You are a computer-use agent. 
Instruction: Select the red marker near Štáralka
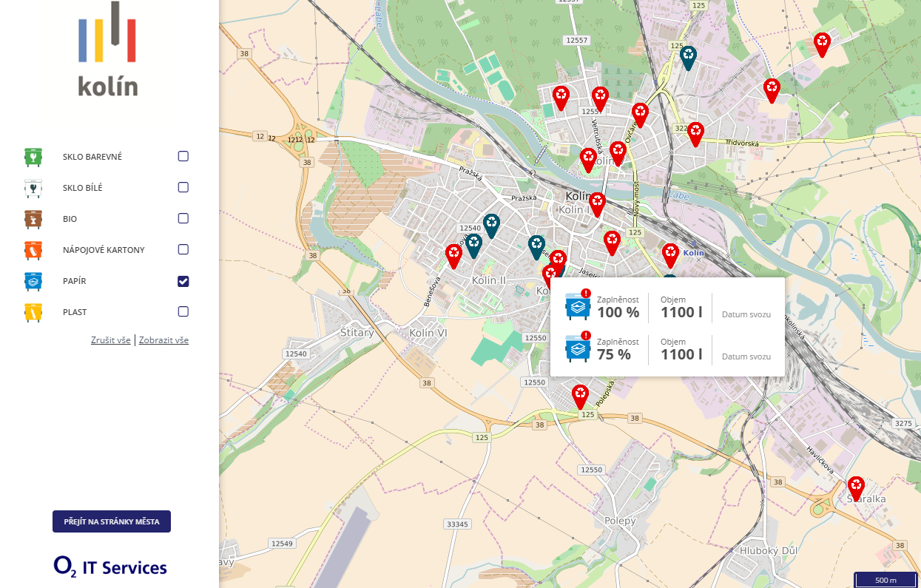[x=856, y=487]
